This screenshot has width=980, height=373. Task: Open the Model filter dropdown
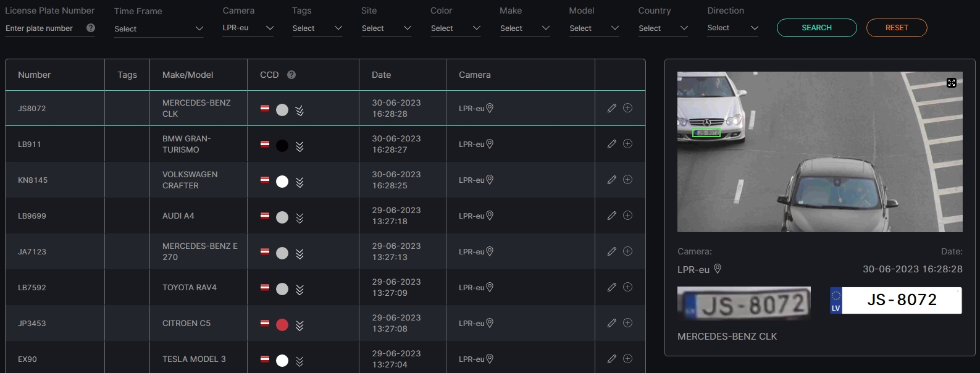click(594, 28)
